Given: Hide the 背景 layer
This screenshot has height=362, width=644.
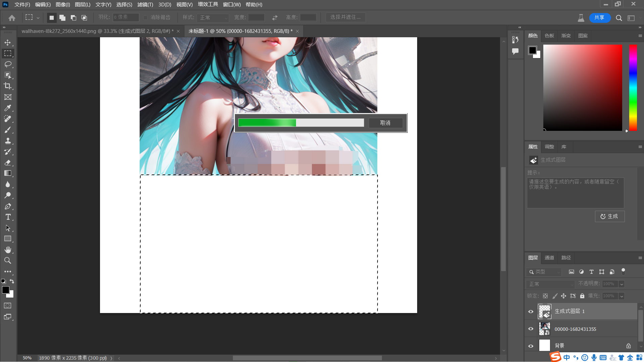Looking at the screenshot, I should pyautogui.click(x=531, y=346).
